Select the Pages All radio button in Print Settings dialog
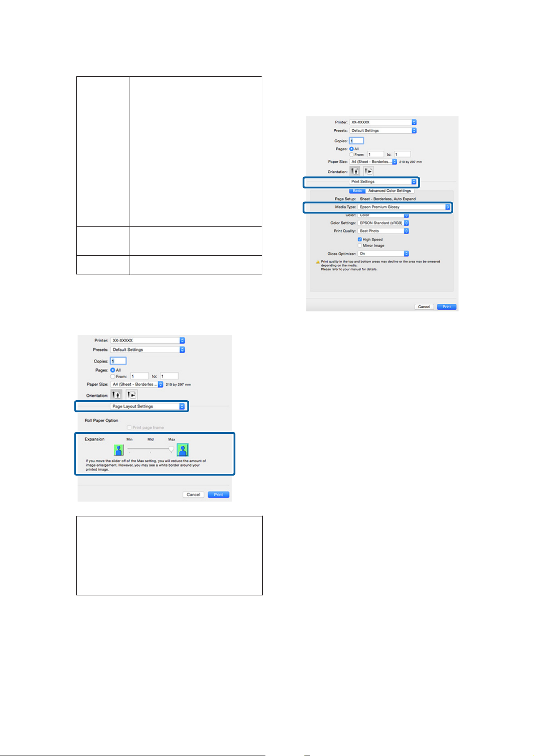This screenshot has height=756, width=534. pos(352,149)
